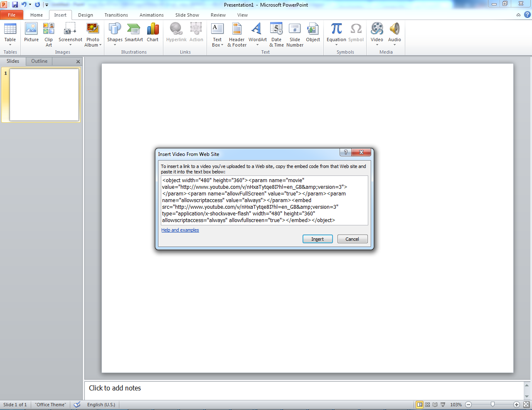Expand the Table dropdown arrow
This screenshot has width=532, height=410.
10,45
